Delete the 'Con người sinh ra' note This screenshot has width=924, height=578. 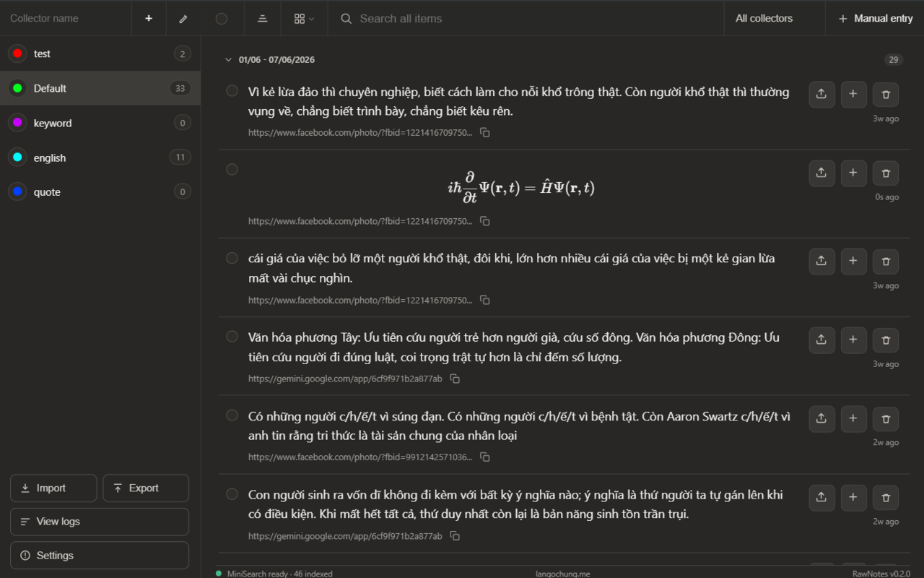tap(886, 498)
